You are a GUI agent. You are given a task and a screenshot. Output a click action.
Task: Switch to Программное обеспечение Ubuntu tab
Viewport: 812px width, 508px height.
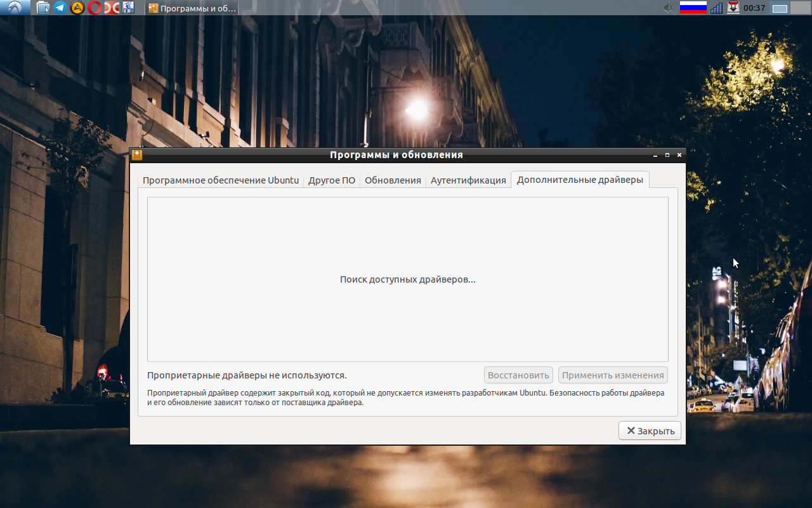click(221, 180)
